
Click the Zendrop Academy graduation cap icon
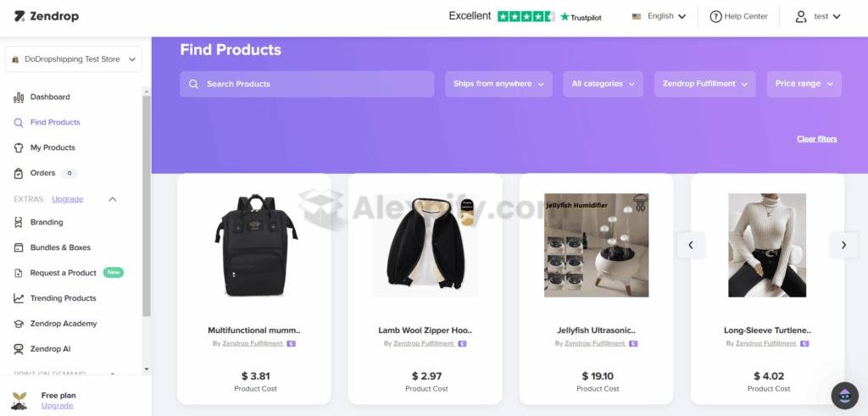(x=19, y=324)
